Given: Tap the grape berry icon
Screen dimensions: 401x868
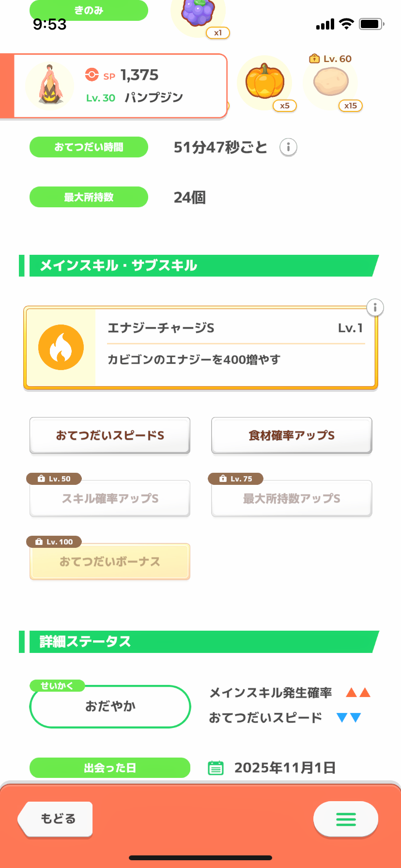Looking at the screenshot, I should pos(198,13).
